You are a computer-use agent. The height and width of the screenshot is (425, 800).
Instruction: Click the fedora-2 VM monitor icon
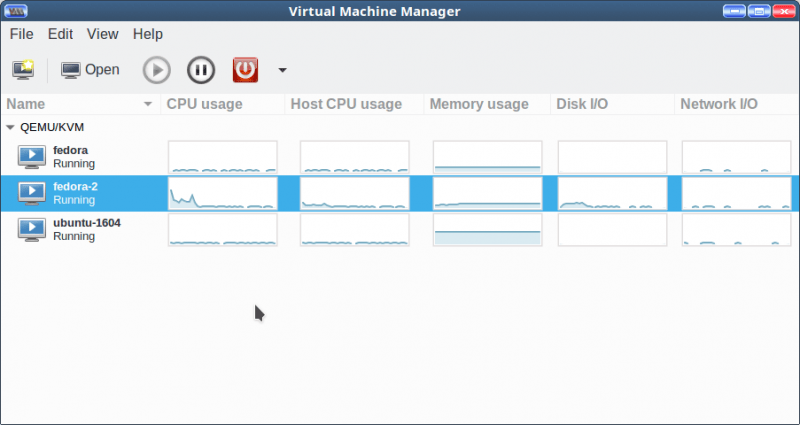pyautogui.click(x=32, y=193)
